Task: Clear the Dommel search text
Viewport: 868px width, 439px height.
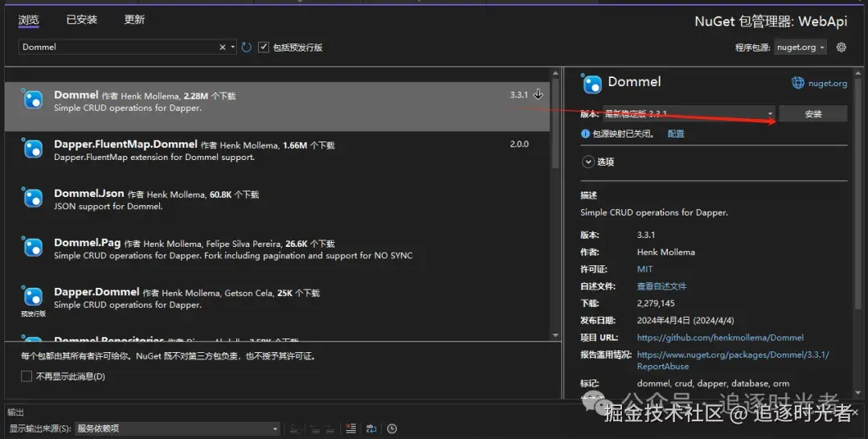Action: click(x=223, y=47)
